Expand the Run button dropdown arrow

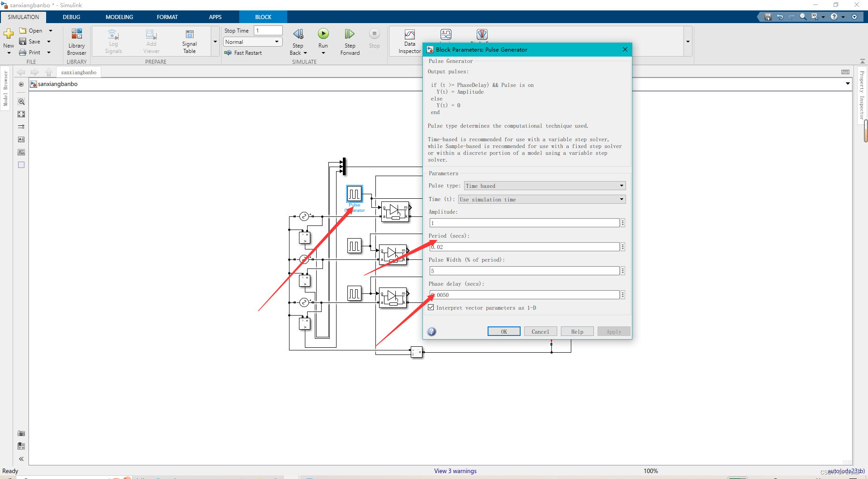[x=323, y=53]
